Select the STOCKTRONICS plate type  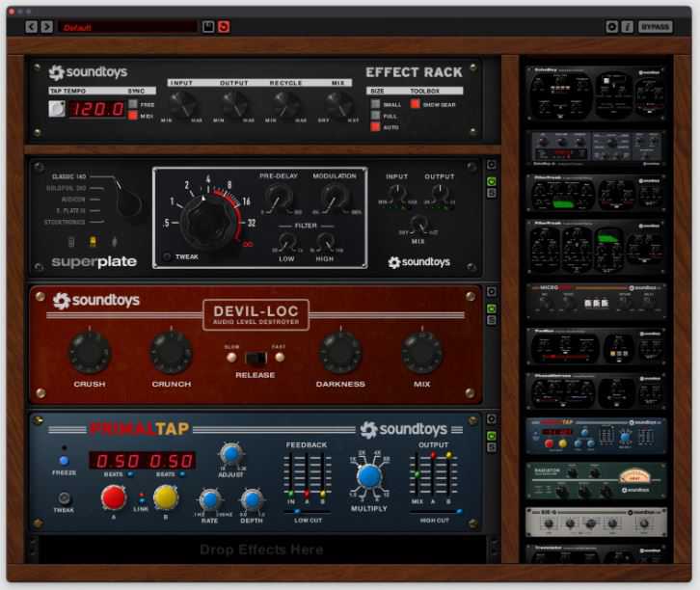tap(65, 222)
